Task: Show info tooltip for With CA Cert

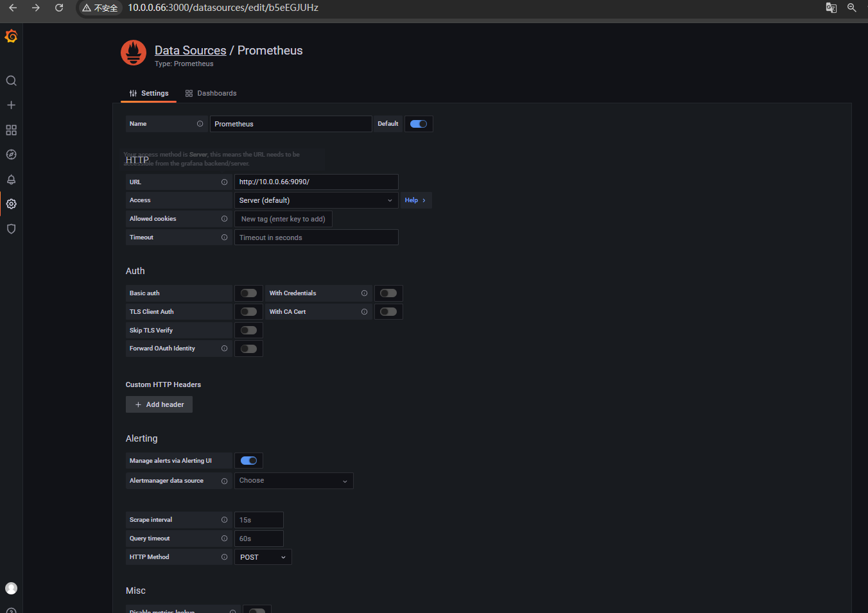Action: [364, 312]
